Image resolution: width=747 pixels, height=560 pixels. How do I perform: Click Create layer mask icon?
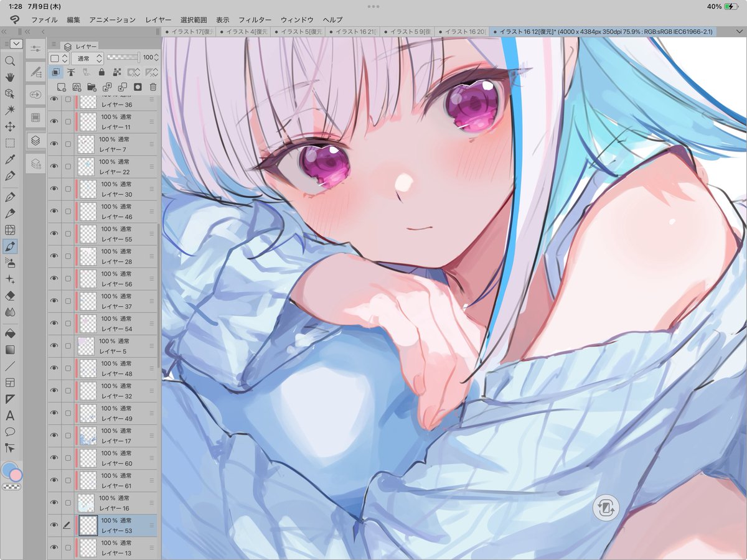click(138, 87)
